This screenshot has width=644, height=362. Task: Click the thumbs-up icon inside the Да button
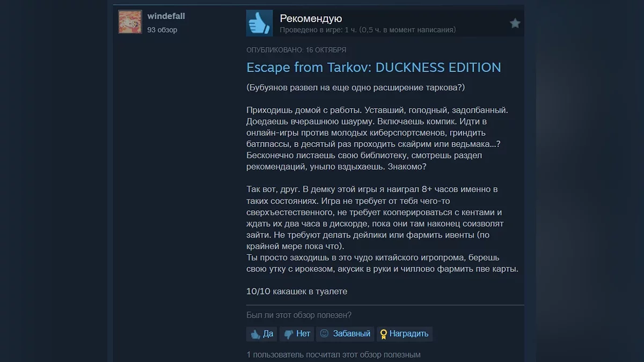(255, 334)
